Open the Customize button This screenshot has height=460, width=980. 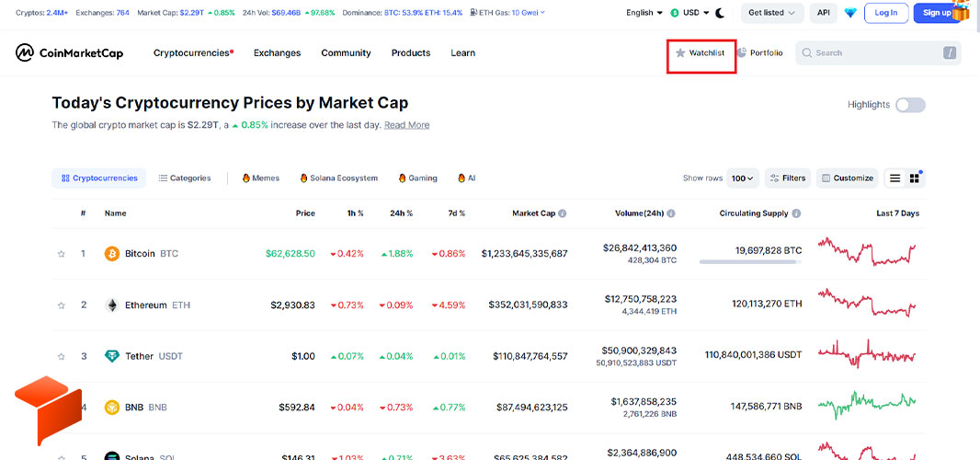click(848, 178)
